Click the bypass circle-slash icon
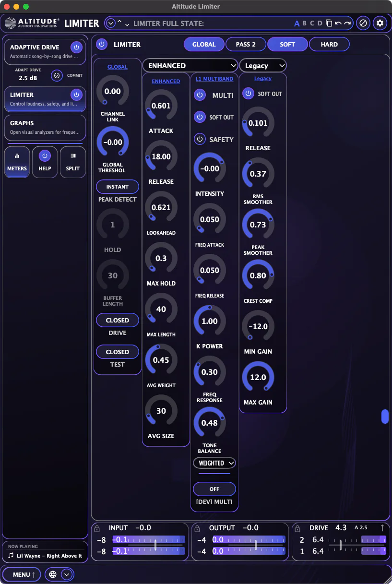Screen dimensions: 392x584 363,23
